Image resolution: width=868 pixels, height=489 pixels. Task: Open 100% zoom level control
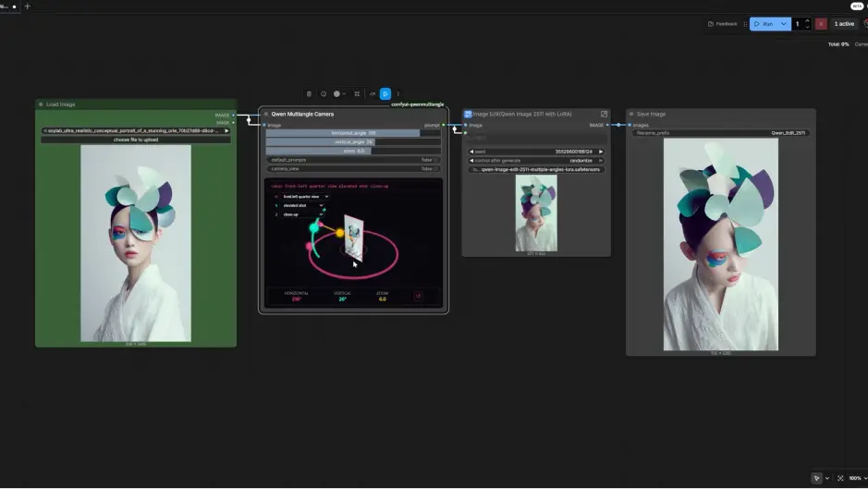pyautogui.click(x=858, y=478)
